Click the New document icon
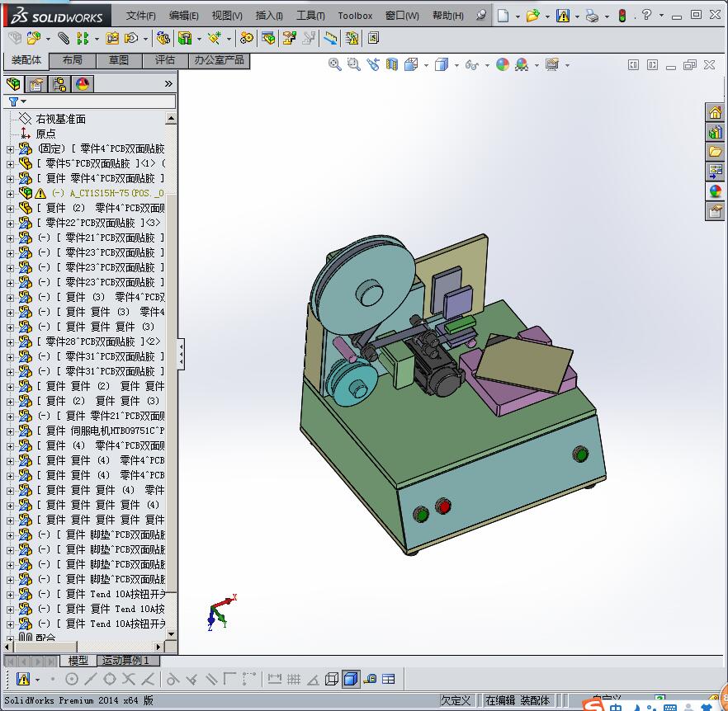Image resolution: width=728 pixels, height=711 pixels. (x=503, y=16)
